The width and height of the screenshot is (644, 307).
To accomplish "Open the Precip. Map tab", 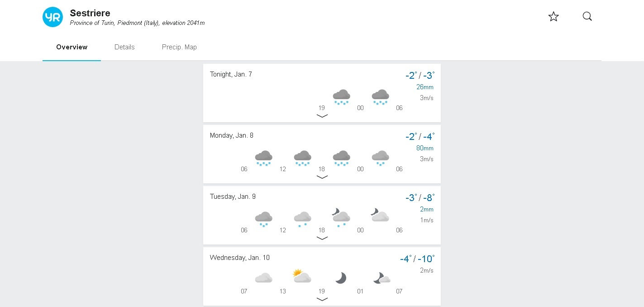I will (179, 47).
